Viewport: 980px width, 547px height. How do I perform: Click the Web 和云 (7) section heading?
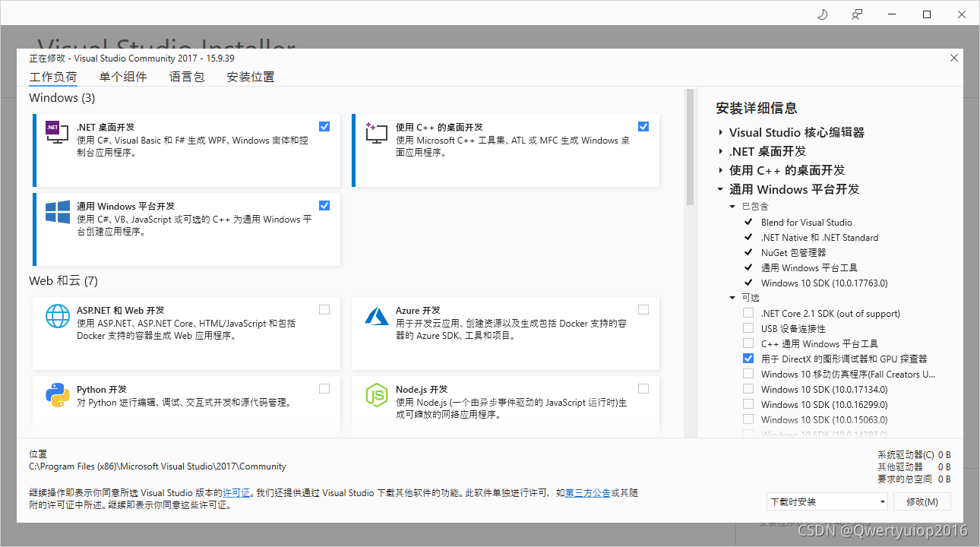[64, 281]
